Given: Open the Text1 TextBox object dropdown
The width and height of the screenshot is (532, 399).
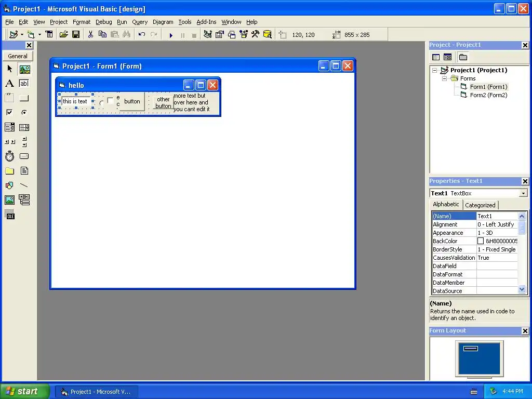Looking at the screenshot, I should [523, 193].
